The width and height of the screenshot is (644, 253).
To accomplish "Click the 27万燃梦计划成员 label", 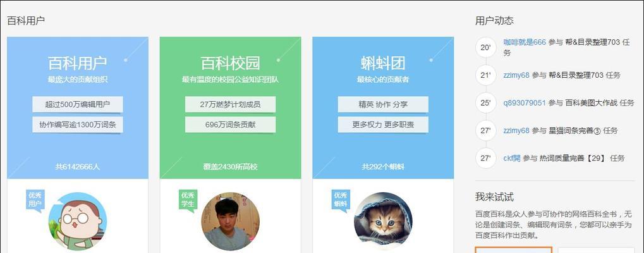I will pyautogui.click(x=231, y=104).
